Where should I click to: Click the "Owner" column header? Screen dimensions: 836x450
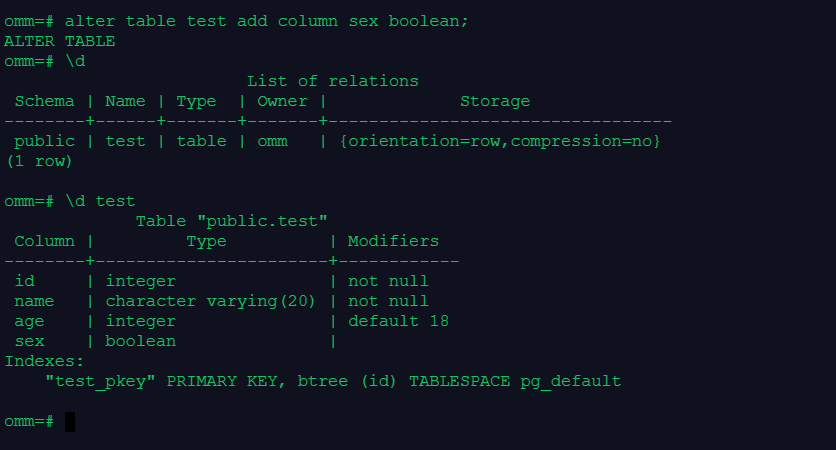(x=282, y=101)
